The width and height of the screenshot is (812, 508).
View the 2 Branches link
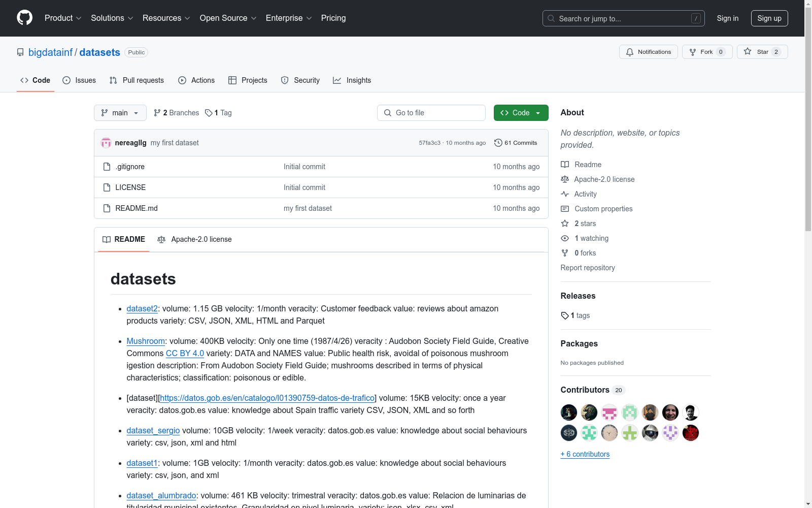(x=177, y=113)
